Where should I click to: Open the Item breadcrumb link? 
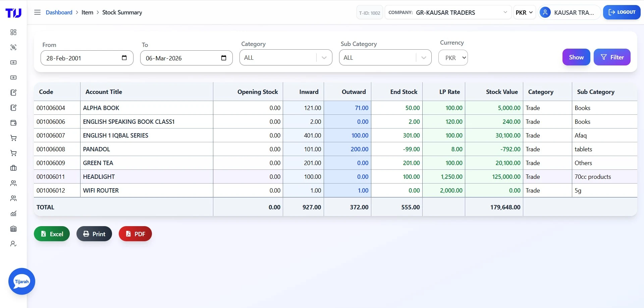87,12
